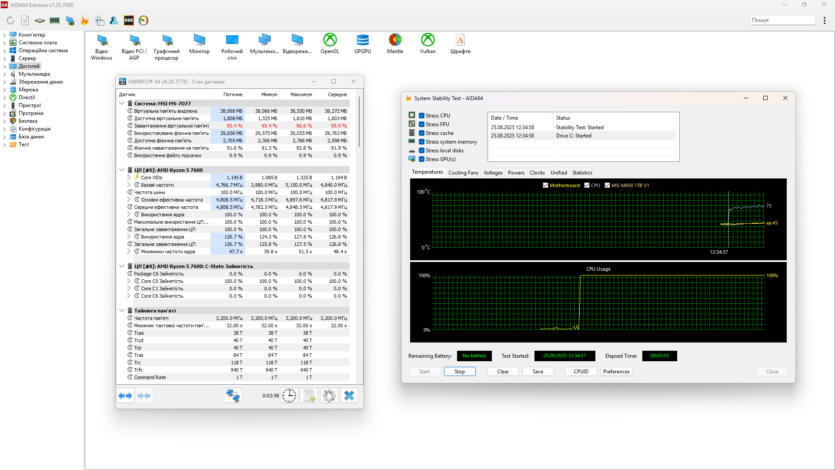
Task: Toggle MSI M450 1TB V1 graph checkbox
Action: point(607,185)
